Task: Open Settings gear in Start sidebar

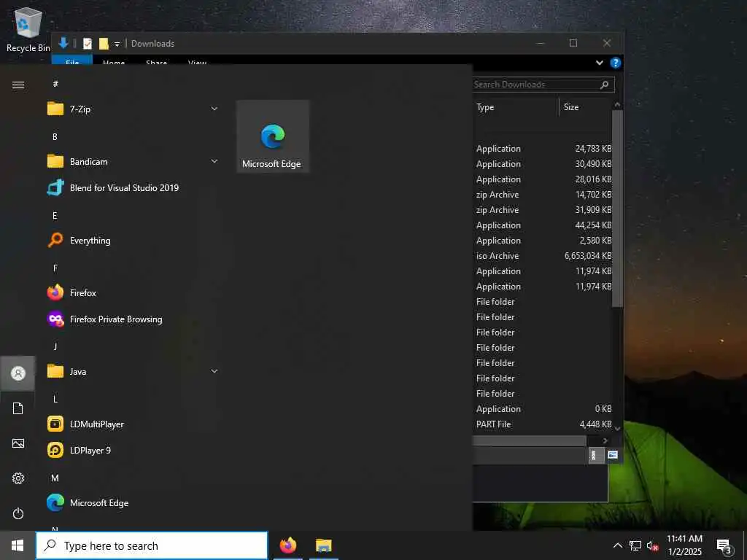Action: click(x=18, y=478)
